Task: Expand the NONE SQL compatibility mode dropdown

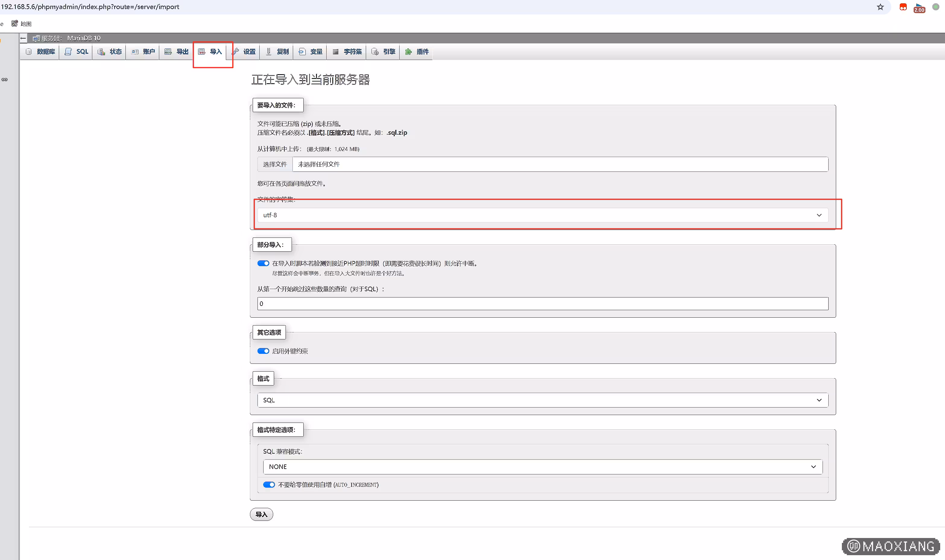Action: [542, 467]
